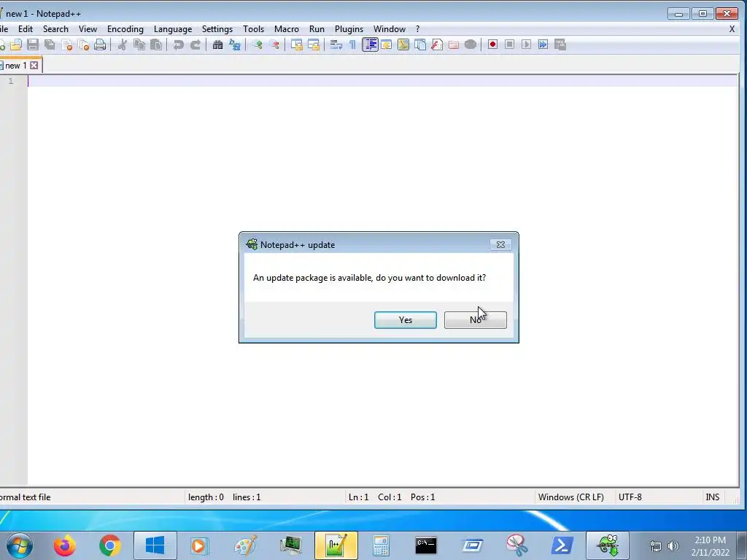Close the Notepad++ update dialog
The height and width of the screenshot is (560, 747).
coord(500,244)
